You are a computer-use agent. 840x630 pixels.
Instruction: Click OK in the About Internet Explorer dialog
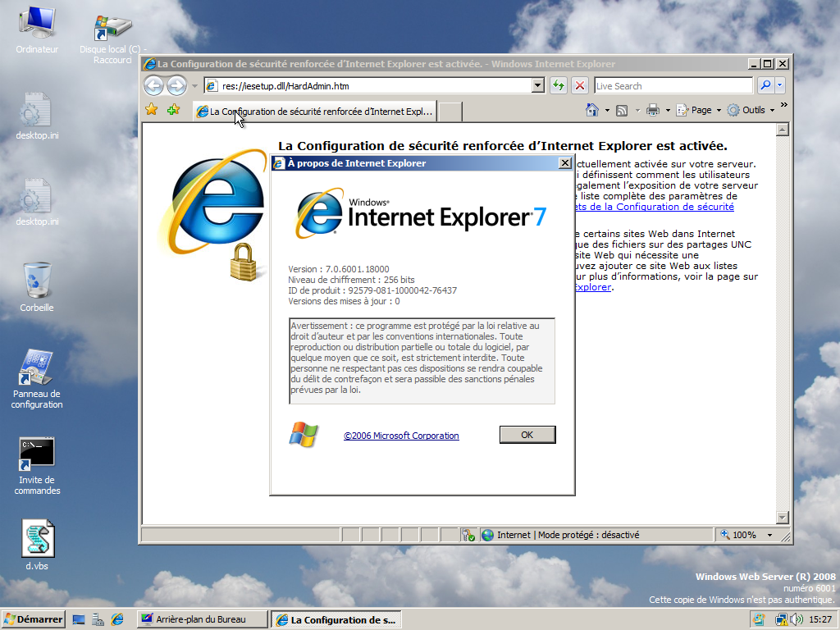click(x=527, y=435)
